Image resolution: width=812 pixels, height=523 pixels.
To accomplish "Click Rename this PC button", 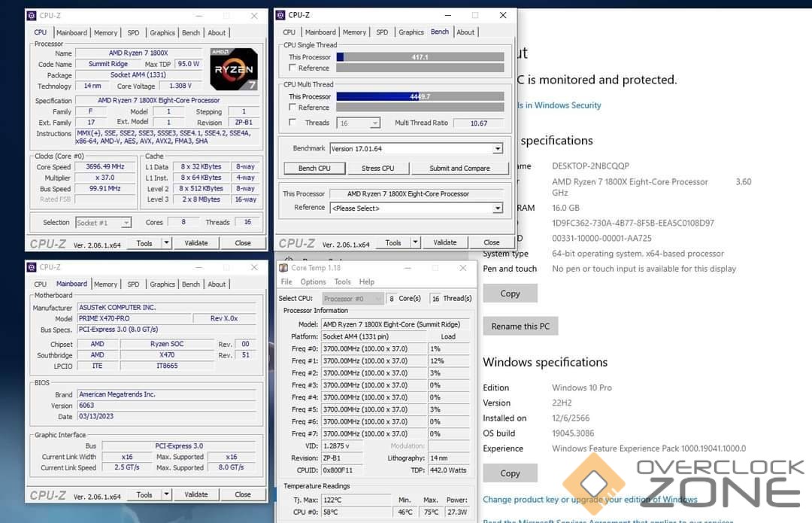I will 520,326.
